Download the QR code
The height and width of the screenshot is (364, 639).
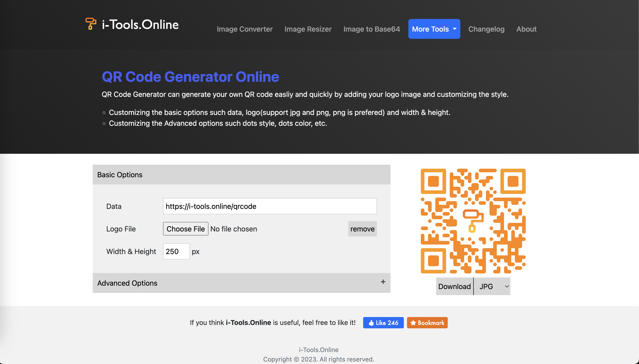click(x=454, y=286)
